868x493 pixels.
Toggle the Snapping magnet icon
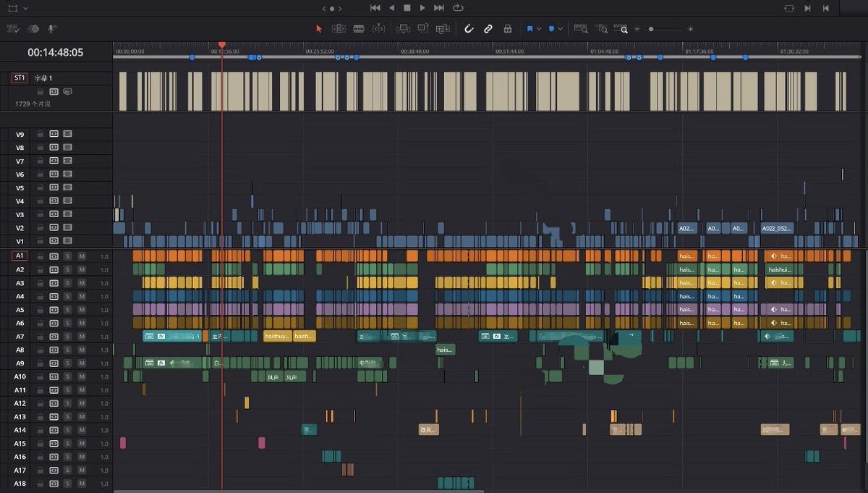(469, 29)
